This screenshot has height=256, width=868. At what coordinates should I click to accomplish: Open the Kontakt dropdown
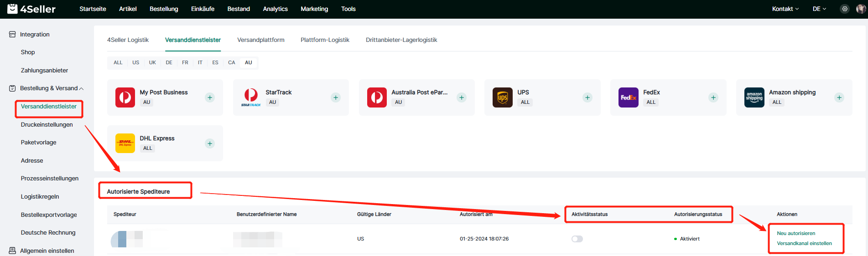pyautogui.click(x=785, y=9)
